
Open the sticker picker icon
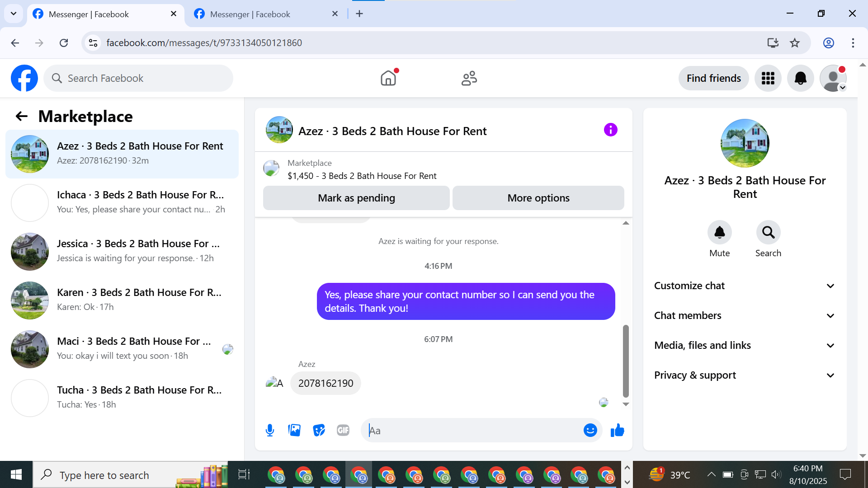point(319,430)
